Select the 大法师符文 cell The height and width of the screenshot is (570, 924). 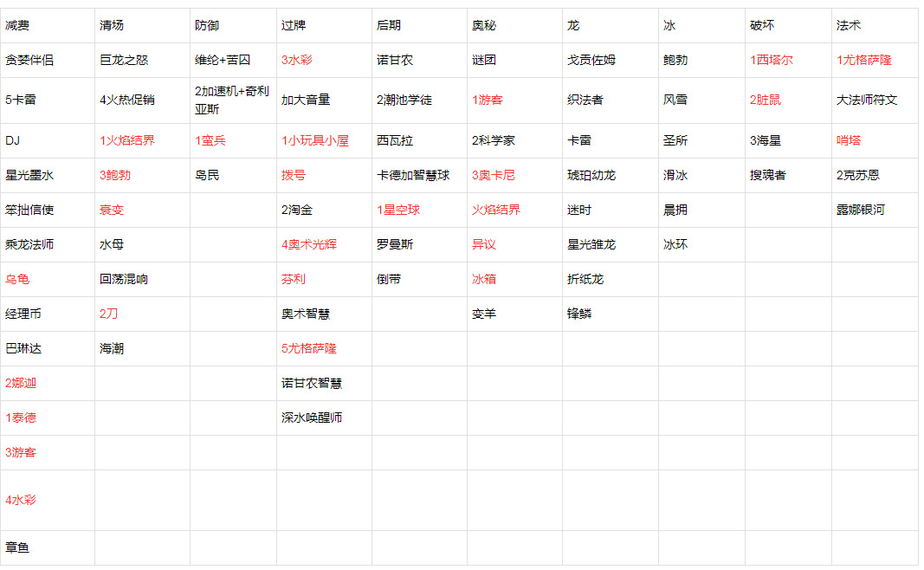867,100
